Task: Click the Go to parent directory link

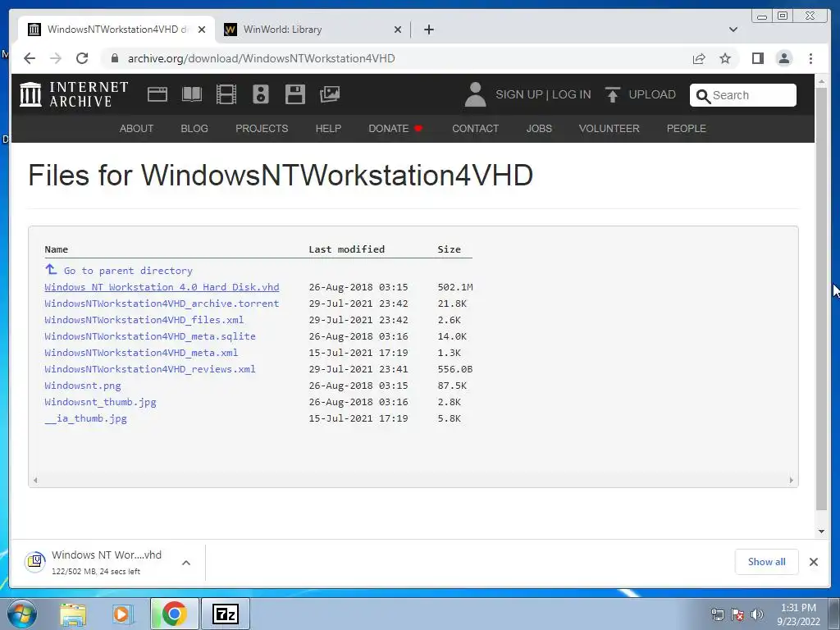Action: (128, 271)
